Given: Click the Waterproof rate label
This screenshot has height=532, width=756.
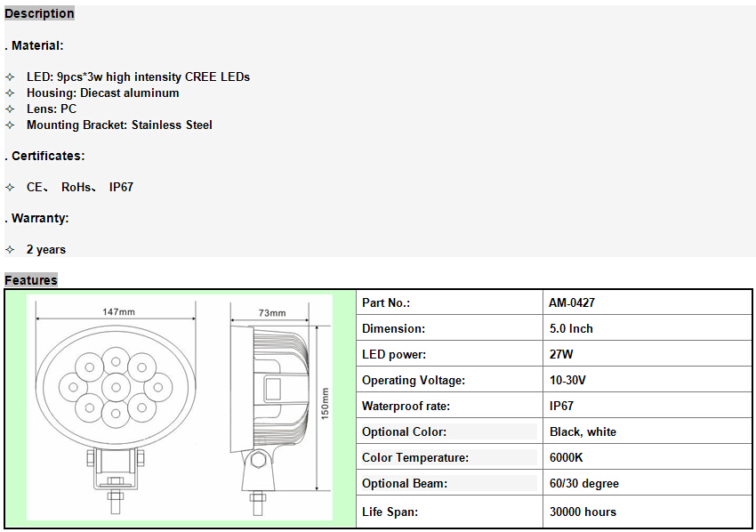Looking at the screenshot, I should click(x=406, y=406).
